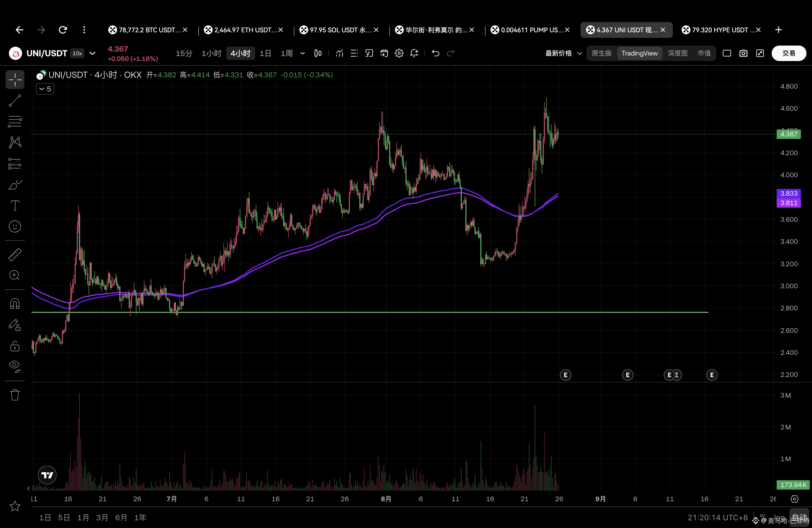Select the brush drawing tool

coord(15,184)
